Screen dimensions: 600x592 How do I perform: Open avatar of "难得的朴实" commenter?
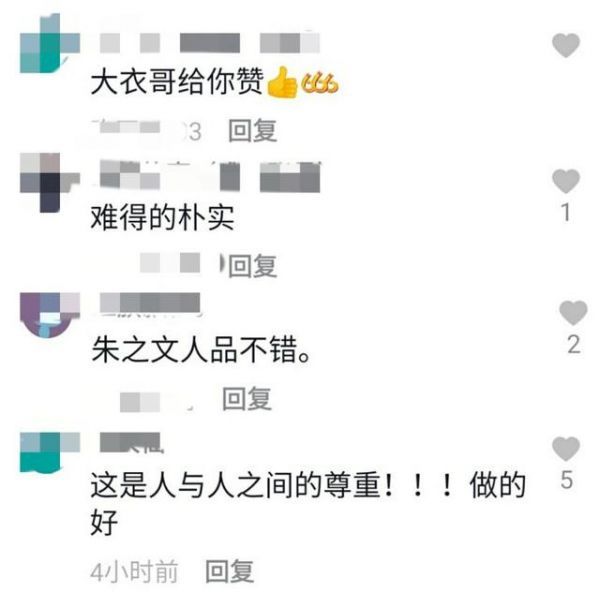click(x=50, y=183)
